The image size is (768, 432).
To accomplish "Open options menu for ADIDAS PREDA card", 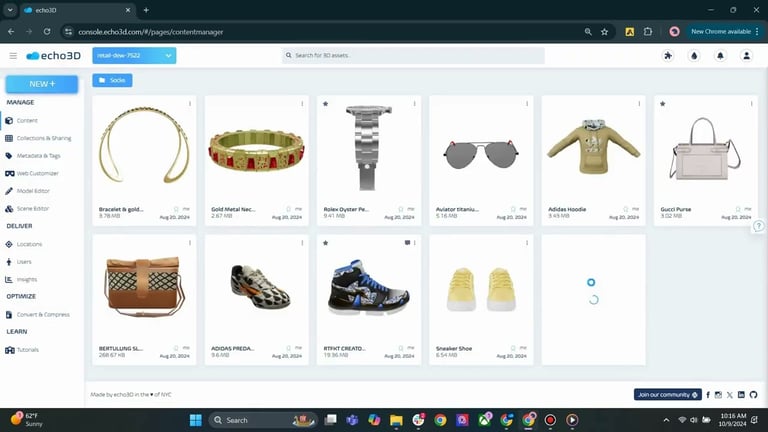I will click(x=302, y=243).
